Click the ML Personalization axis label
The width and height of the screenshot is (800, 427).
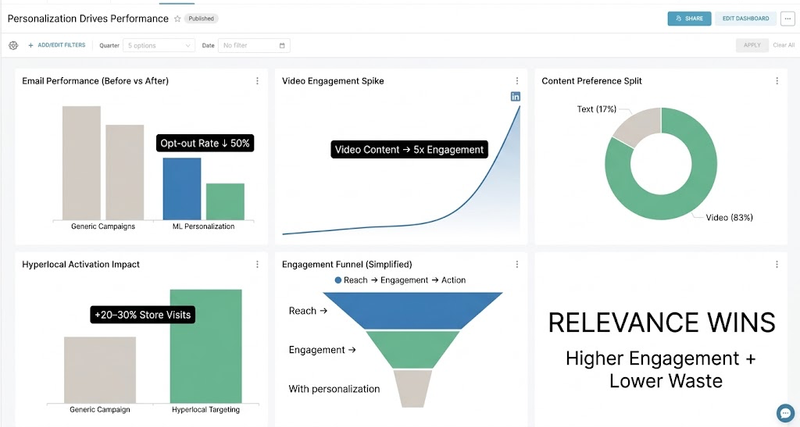tap(204, 227)
